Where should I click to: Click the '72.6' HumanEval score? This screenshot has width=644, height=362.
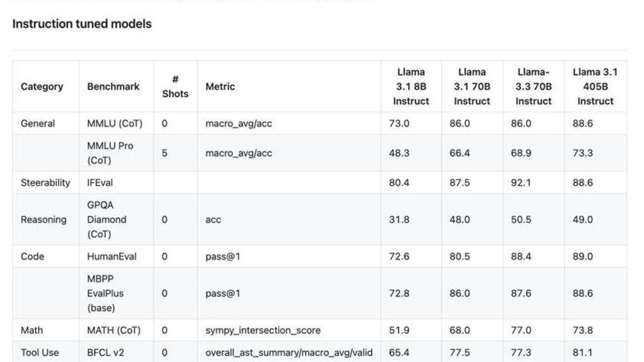(399, 257)
